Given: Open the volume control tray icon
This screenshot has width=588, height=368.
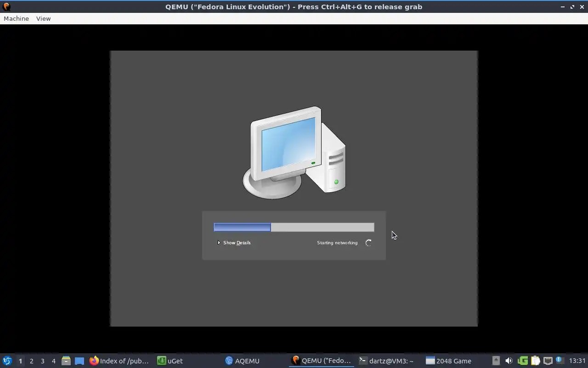Looking at the screenshot, I should tap(509, 361).
